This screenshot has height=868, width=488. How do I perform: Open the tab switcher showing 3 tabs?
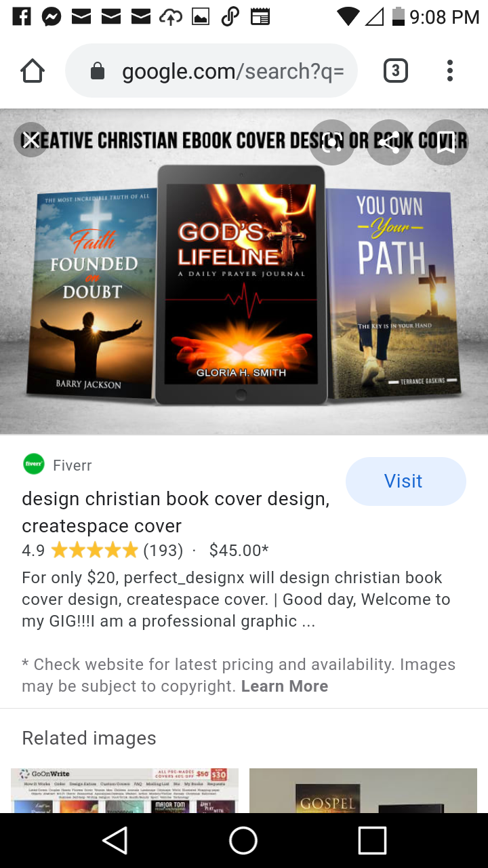coord(396,71)
